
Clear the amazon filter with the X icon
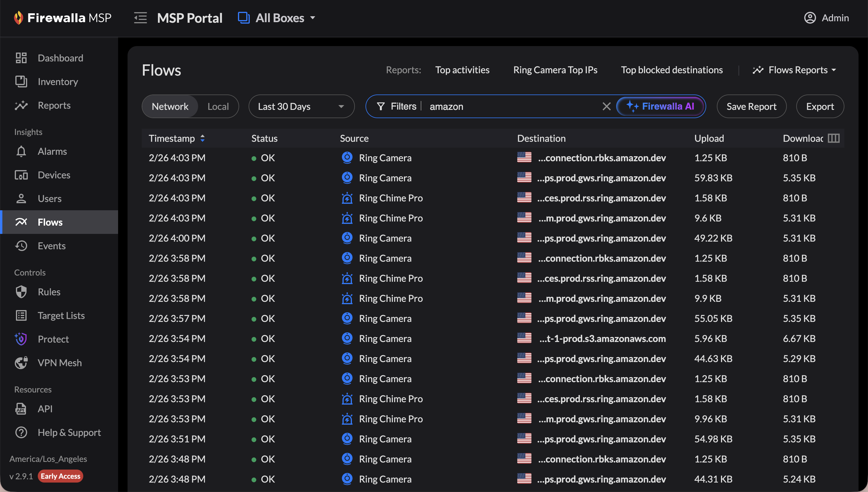click(x=606, y=106)
